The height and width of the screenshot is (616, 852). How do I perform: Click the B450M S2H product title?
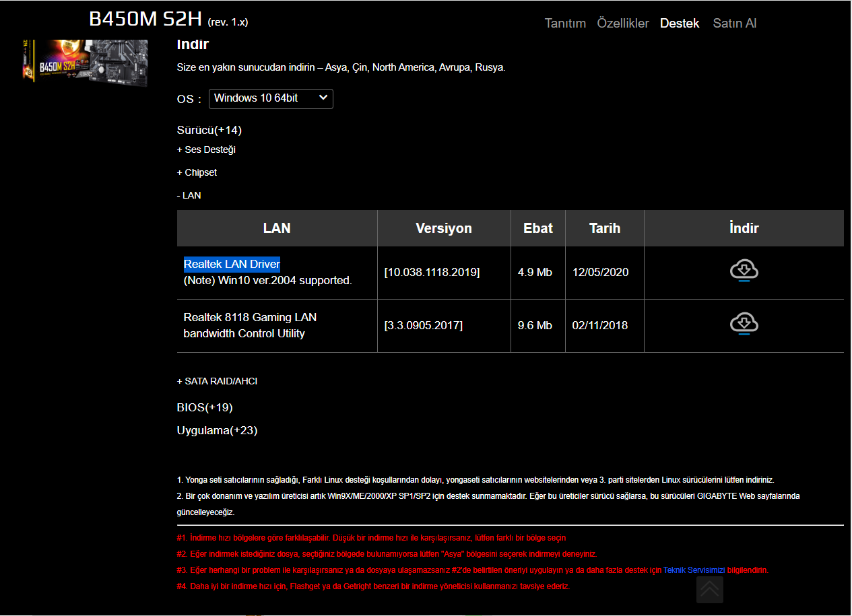point(145,19)
